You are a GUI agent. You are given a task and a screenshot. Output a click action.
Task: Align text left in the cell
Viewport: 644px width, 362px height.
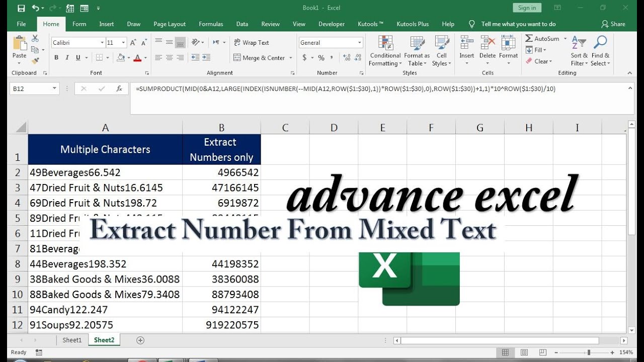point(158,58)
